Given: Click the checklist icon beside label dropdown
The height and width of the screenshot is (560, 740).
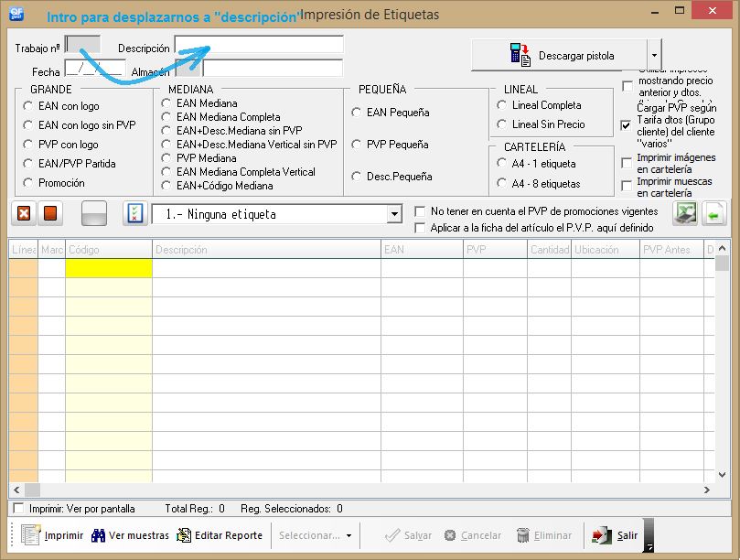Looking at the screenshot, I should pyautogui.click(x=135, y=213).
